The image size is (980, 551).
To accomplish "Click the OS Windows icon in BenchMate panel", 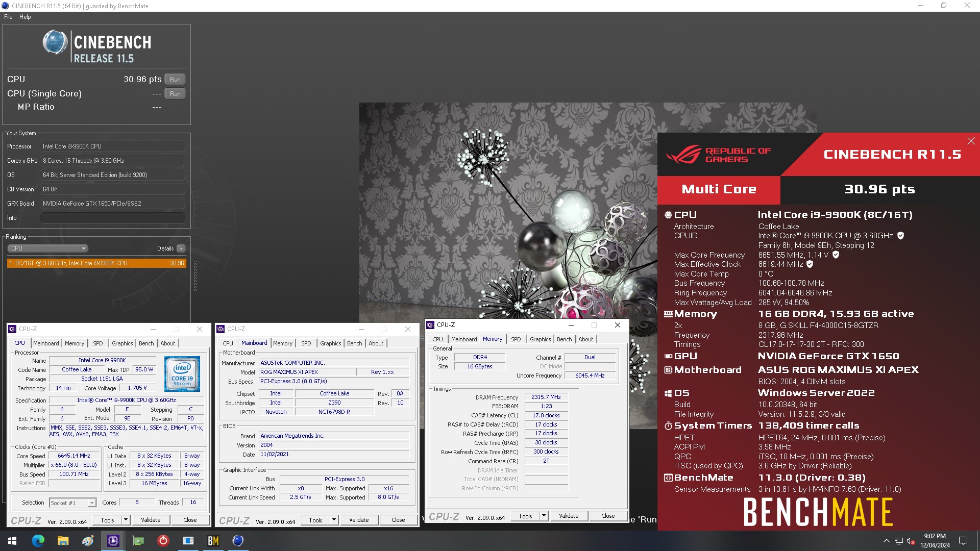I will coord(668,393).
